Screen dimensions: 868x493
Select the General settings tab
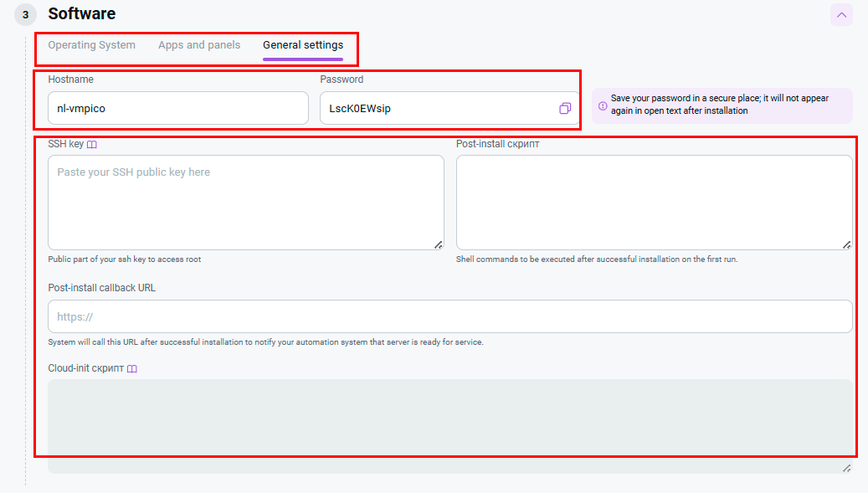(x=303, y=45)
